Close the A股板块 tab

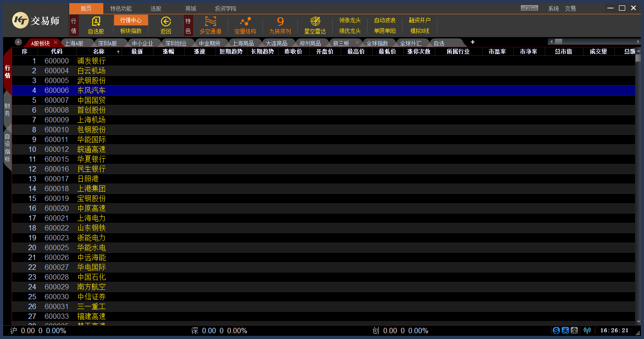point(55,42)
